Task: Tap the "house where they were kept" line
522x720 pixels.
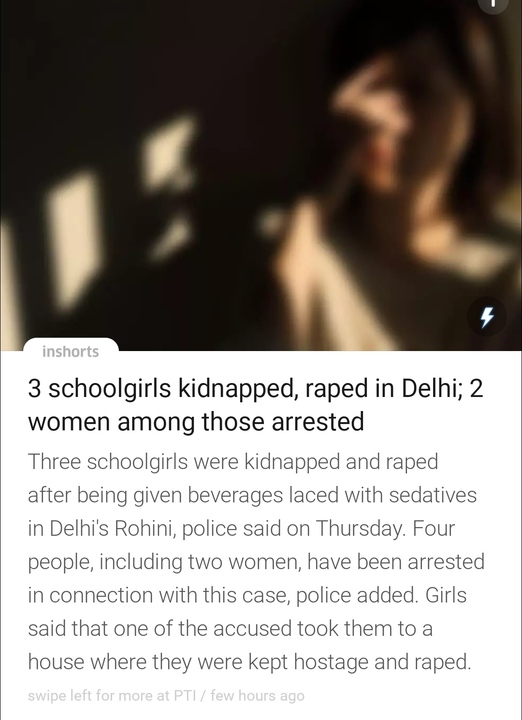Action: pyautogui.click(x=158, y=662)
